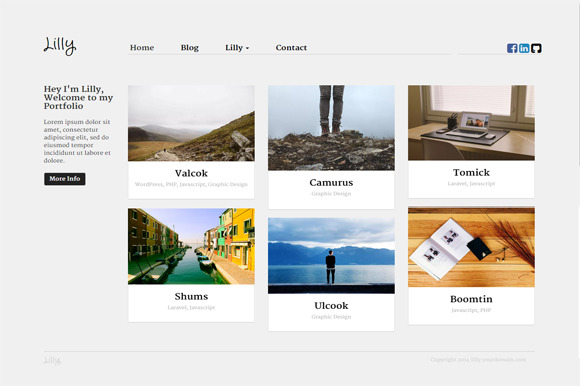Click the Copyright 2014 footer text

click(x=478, y=359)
